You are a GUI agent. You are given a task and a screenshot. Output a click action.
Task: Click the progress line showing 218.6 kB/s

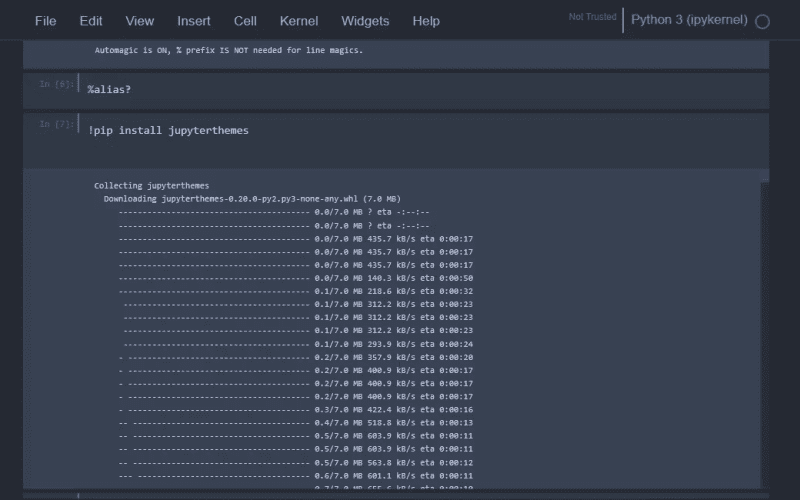point(296,291)
